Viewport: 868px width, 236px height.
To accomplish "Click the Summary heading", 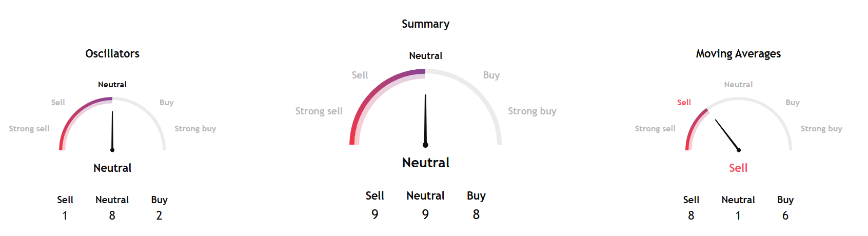I will click(425, 24).
